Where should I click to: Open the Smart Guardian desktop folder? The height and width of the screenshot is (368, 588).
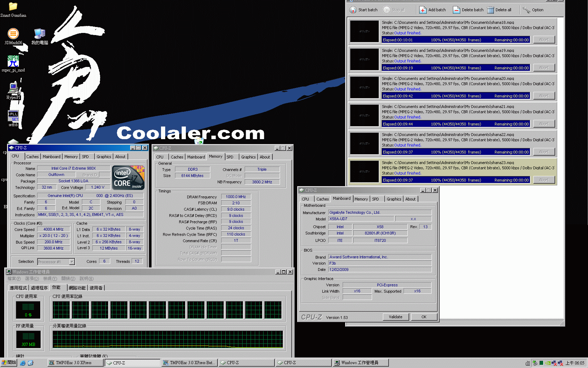(x=13, y=9)
